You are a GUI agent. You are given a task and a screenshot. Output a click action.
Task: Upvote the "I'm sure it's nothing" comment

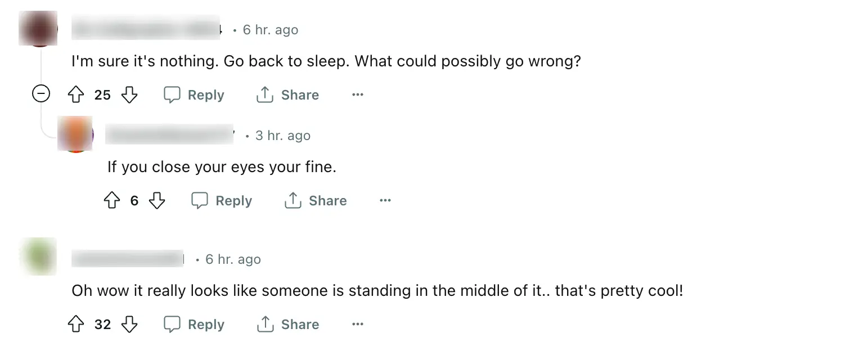(x=75, y=94)
